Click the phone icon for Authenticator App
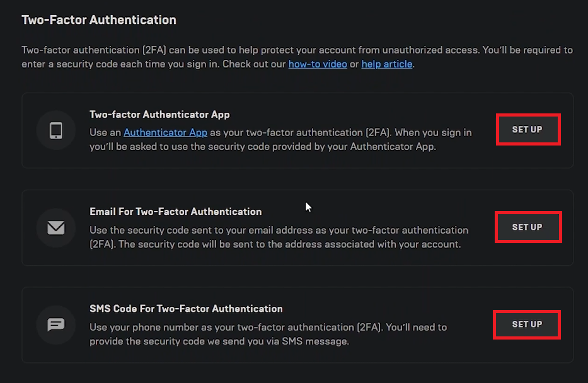Screen dimensions: 588x383 56,130
